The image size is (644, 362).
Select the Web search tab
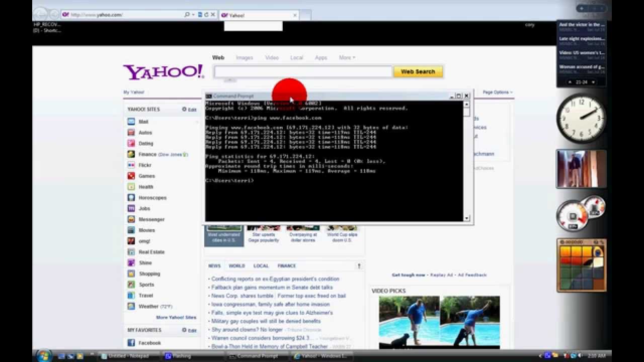coord(218,58)
